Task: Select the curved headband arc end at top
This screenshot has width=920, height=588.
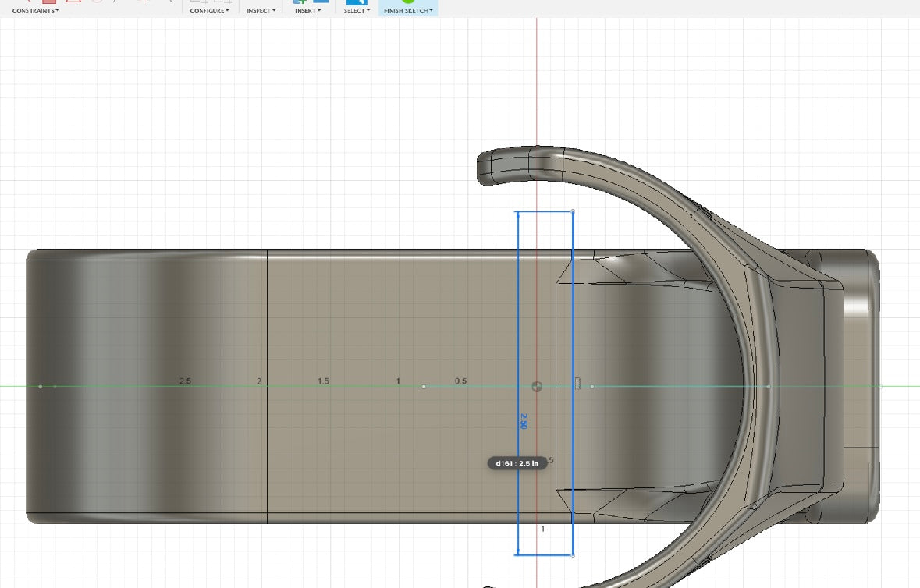Action: (484, 166)
